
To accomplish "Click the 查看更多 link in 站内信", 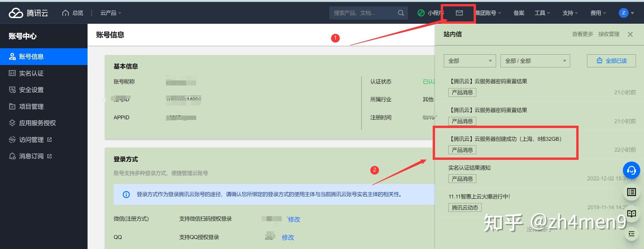I will 583,34.
